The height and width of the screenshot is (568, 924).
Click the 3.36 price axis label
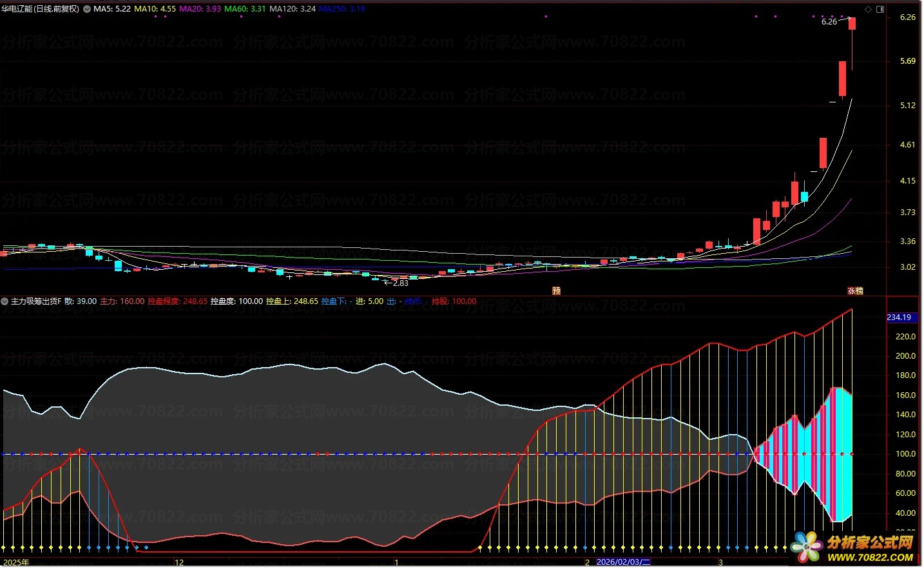(x=908, y=241)
